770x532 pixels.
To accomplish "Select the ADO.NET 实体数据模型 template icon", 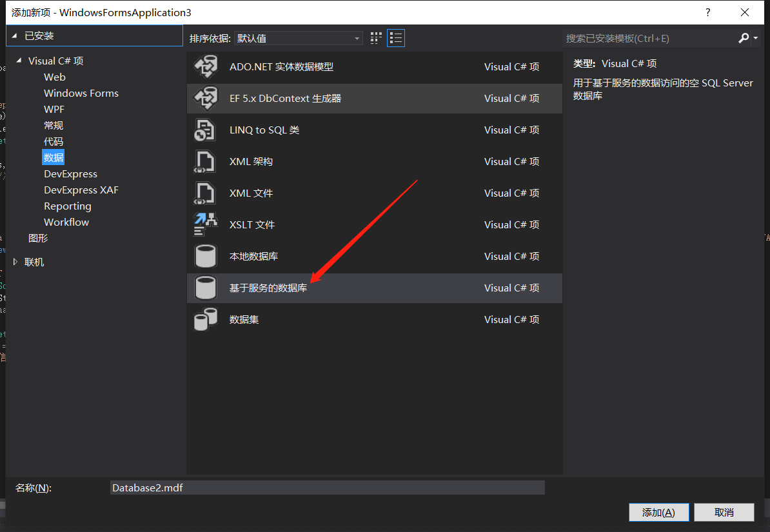I will [206, 67].
